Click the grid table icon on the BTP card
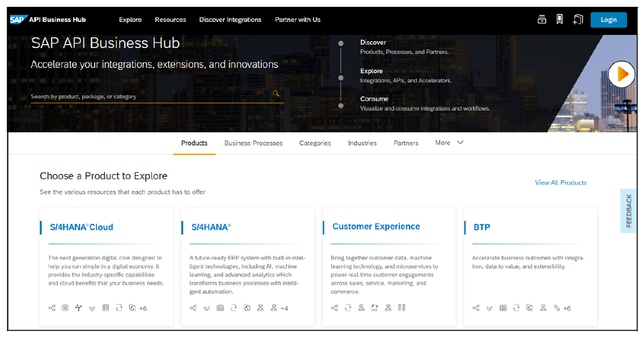 pyautogui.click(x=503, y=308)
